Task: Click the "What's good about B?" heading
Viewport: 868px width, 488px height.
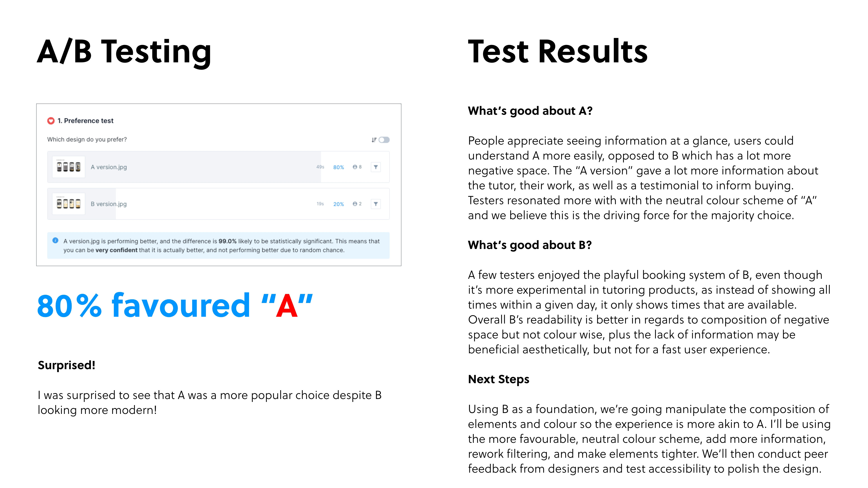Action: pos(530,245)
